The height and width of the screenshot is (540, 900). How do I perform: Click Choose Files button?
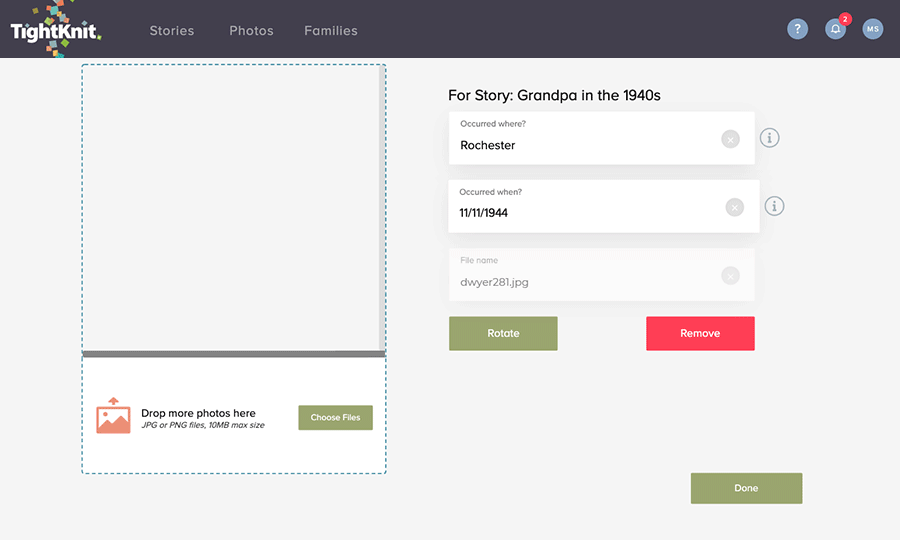point(335,418)
